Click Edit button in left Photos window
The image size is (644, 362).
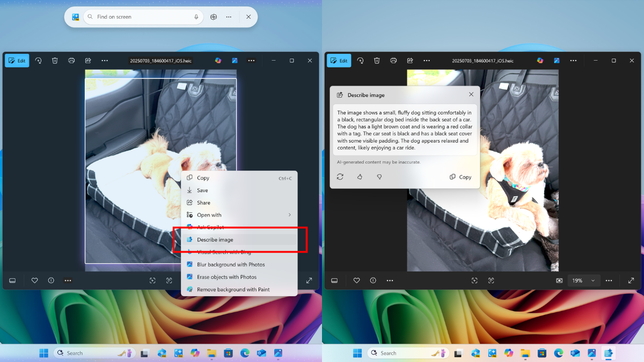17,61
